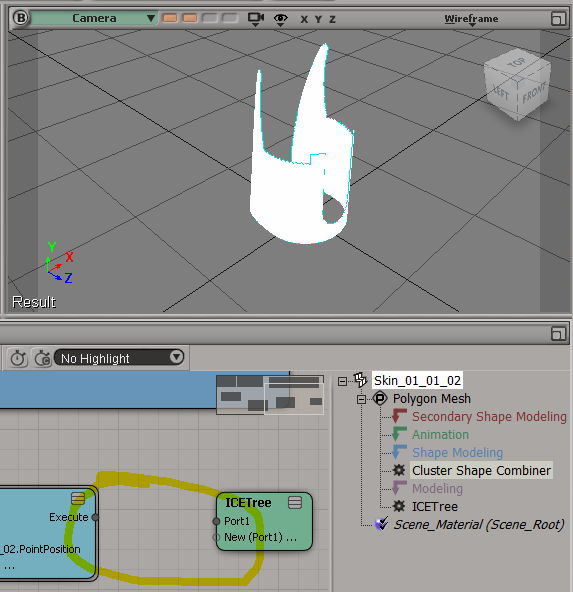
Task: Select Secondary Shape Modeling region
Action: click(489, 416)
